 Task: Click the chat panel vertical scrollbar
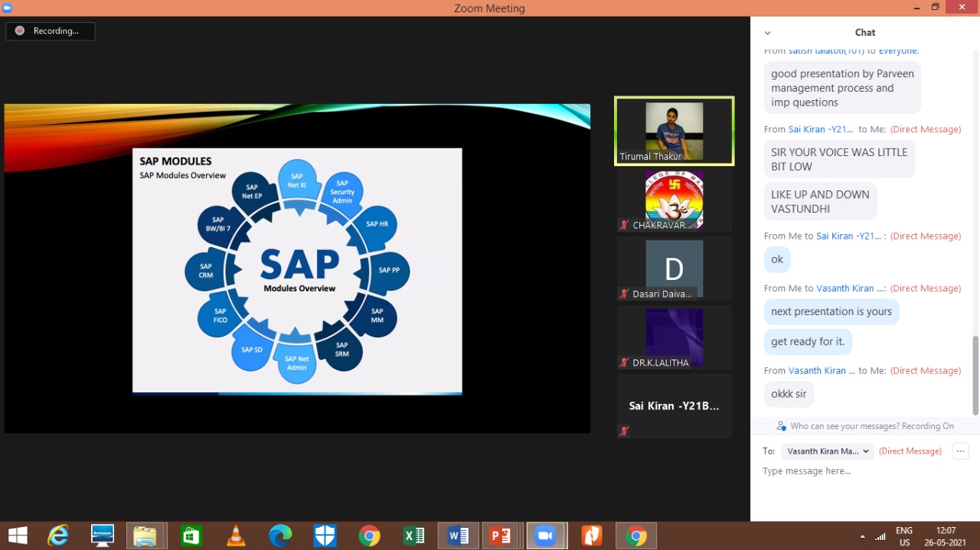[x=975, y=375]
